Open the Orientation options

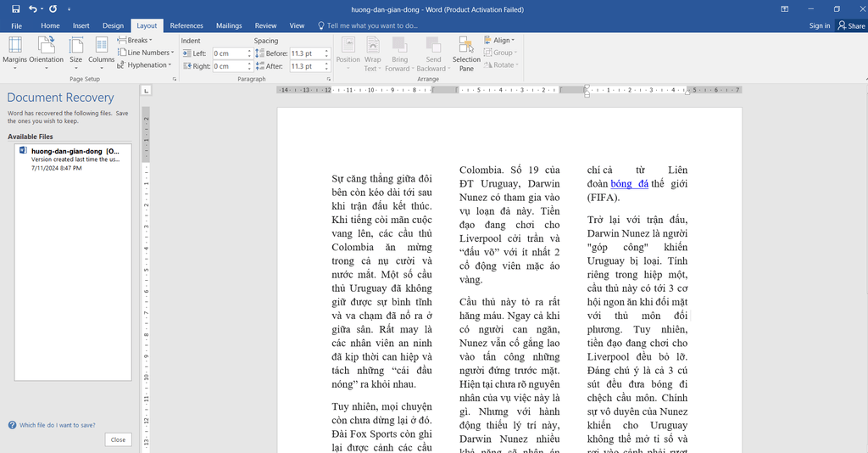[47, 53]
